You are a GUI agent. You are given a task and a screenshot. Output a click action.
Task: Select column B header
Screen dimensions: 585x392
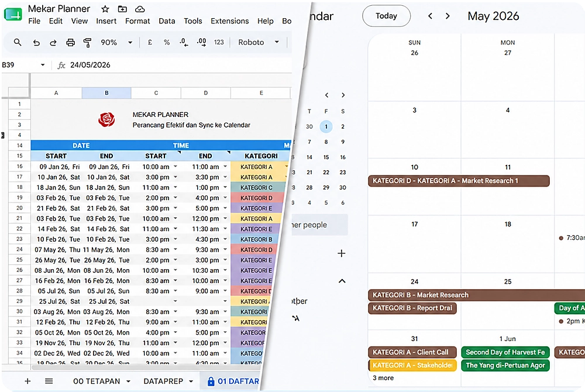click(106, 93)
